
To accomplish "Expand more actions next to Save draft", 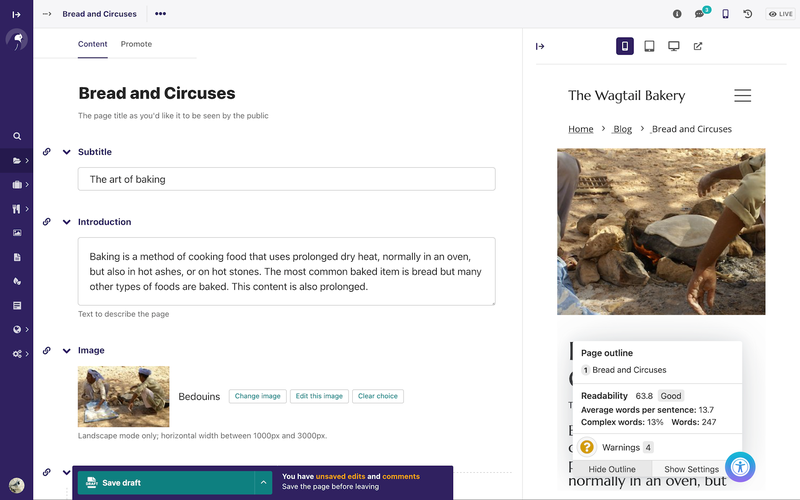I will pyautogui.click(x=263, y=482).
